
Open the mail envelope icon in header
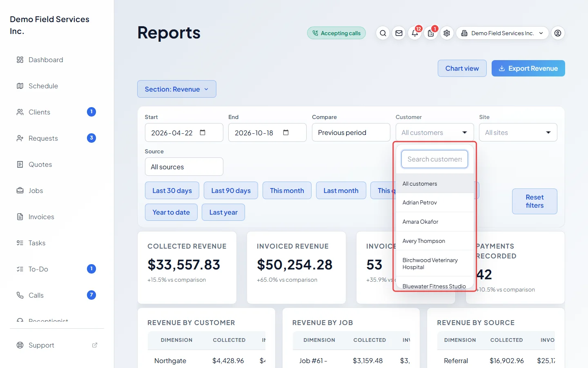tap(399, 33)
